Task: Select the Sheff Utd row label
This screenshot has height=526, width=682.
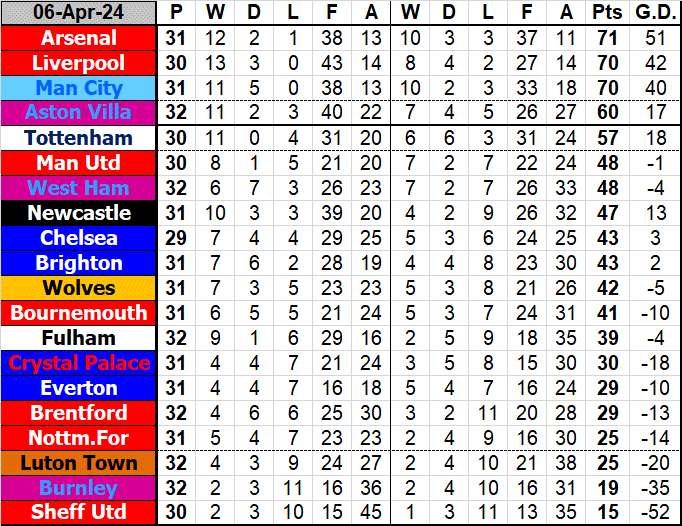Action: point(79,513)
